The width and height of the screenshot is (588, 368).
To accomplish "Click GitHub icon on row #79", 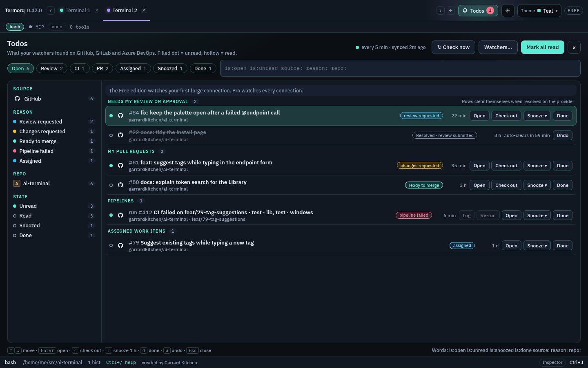I will tap(120, 246).
